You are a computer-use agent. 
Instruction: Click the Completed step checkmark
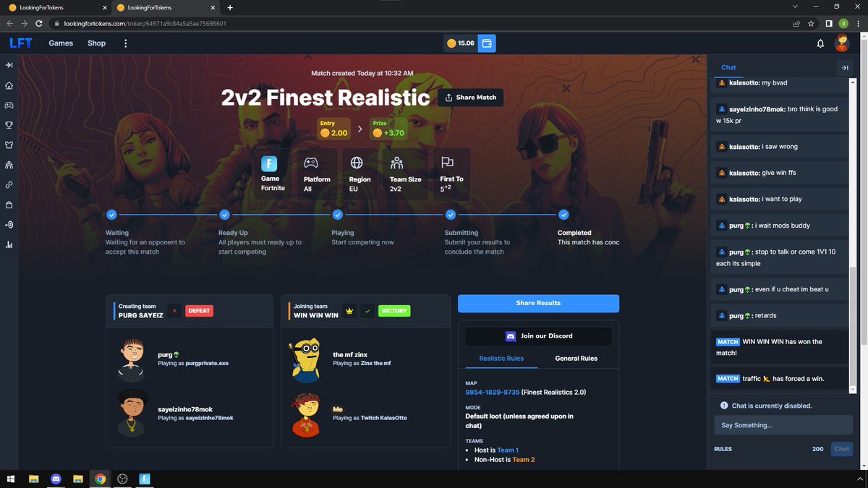click(x=563, y=215)
